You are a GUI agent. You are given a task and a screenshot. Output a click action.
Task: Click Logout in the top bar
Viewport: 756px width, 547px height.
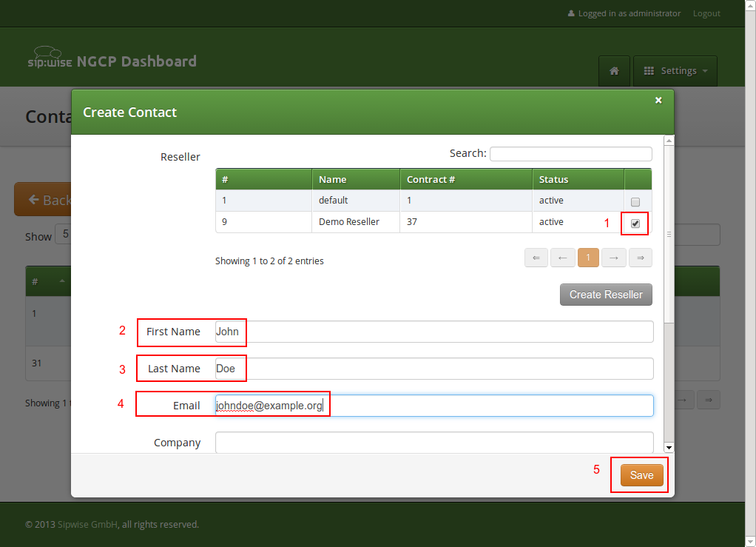pyautogui.click(x=706, y=13)
